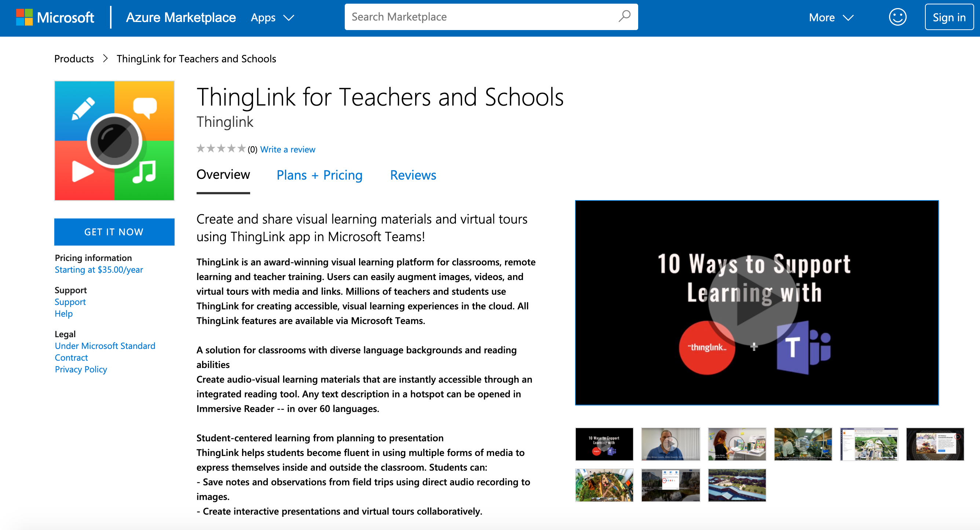Click the Sign in button

tap(949, 17)
